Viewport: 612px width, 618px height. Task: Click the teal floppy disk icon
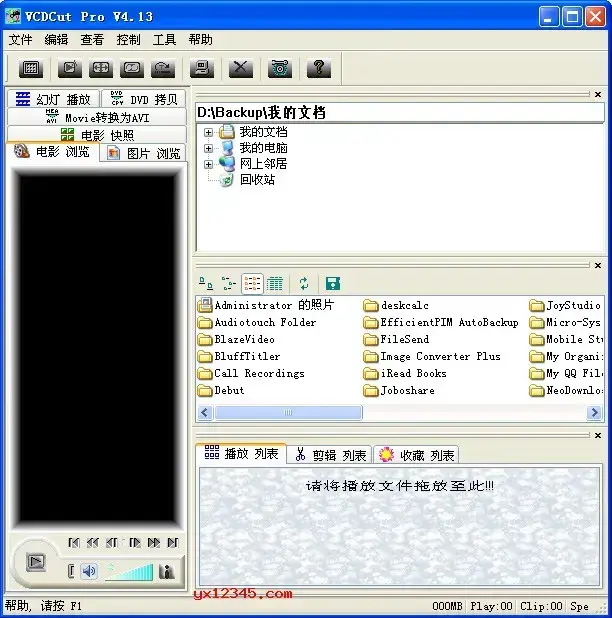[x=333, y=283]
